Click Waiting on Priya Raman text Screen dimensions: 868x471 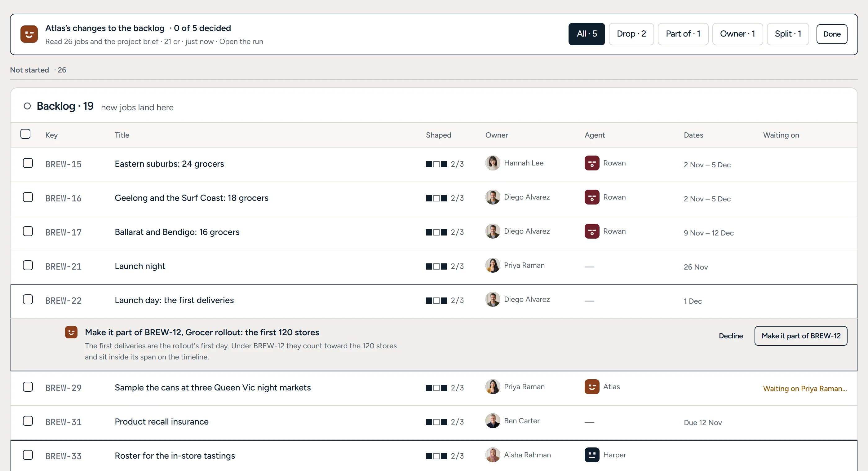click(x=805, y=389)
